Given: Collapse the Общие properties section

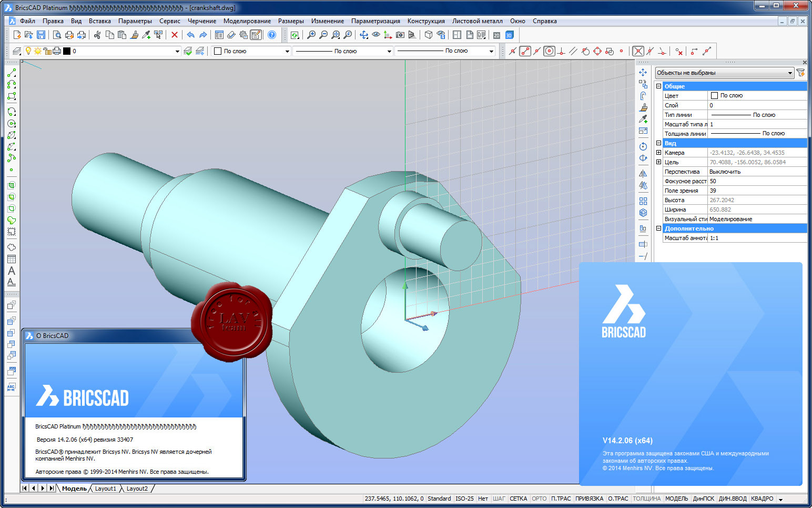Looking at the screenshot, I should tap(658, 86).
